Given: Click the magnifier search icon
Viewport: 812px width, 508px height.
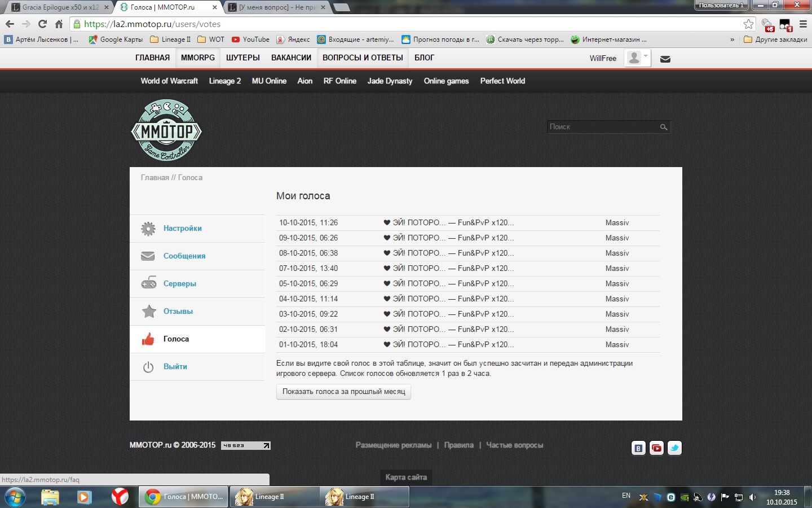Looking at the screenshot, I should point(664,127).
